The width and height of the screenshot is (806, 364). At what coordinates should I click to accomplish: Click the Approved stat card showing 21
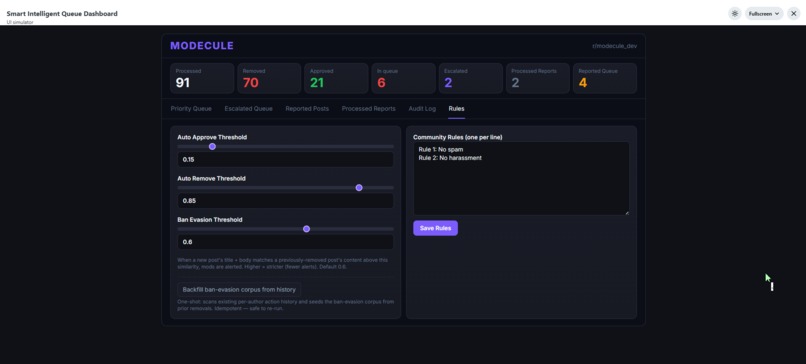(336, 78)
